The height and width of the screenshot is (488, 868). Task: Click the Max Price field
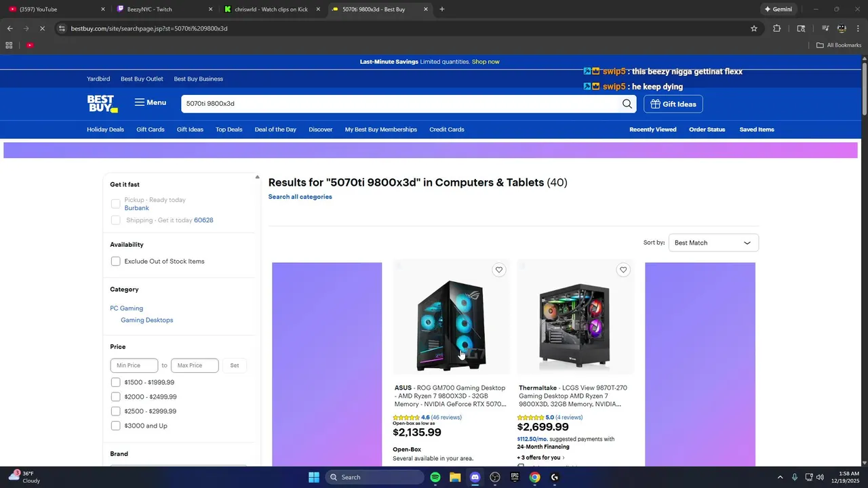(x=195, y=365)
